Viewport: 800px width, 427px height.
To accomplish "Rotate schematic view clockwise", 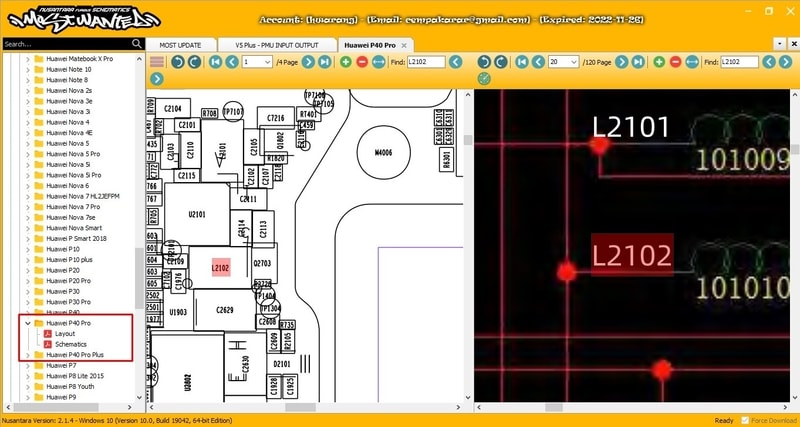I will 501,62.
